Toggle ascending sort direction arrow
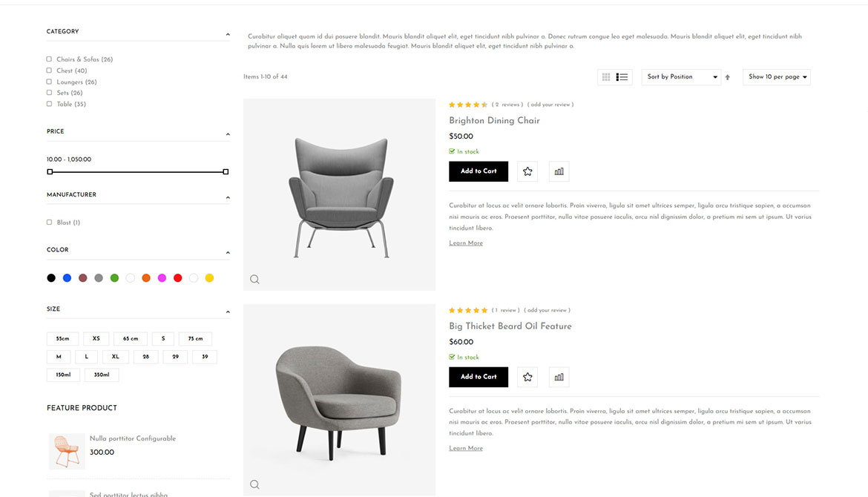This screenshot has width=868, height=497. click(728, 77)
